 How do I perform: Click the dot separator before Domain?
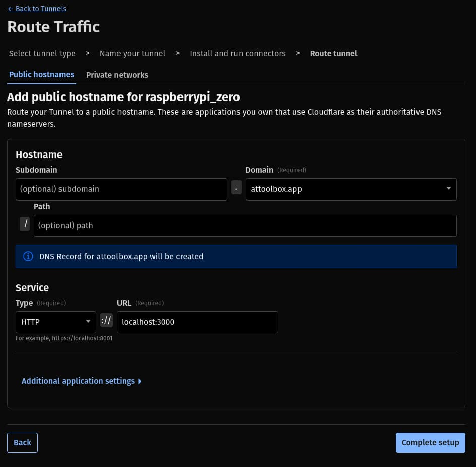236,188
